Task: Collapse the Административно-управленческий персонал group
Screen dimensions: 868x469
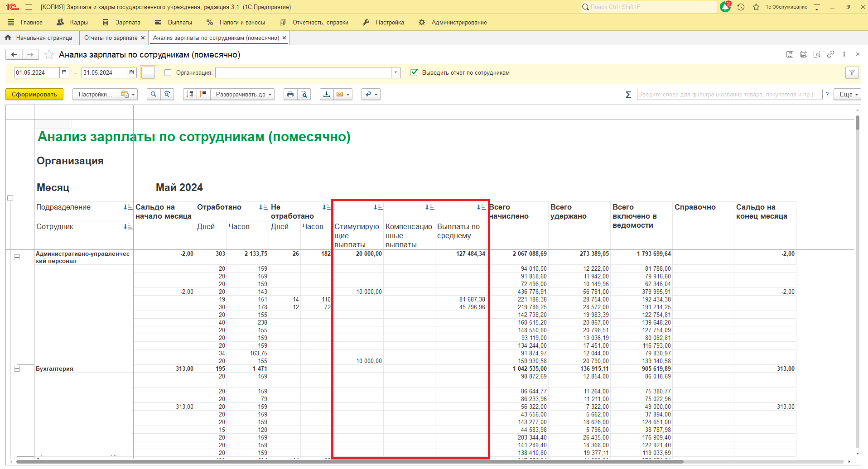Action: tap(17, 257)
